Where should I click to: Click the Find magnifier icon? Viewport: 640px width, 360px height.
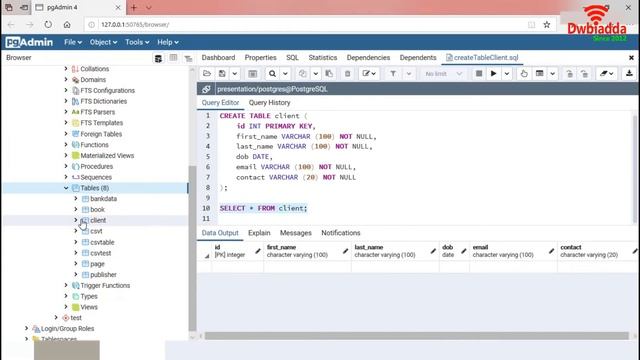point(272,73)
